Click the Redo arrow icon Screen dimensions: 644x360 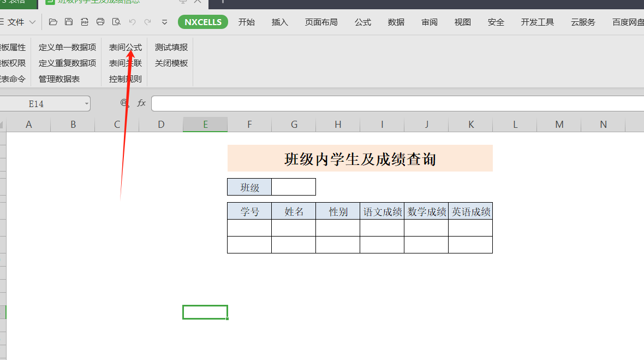pos(148,22)
